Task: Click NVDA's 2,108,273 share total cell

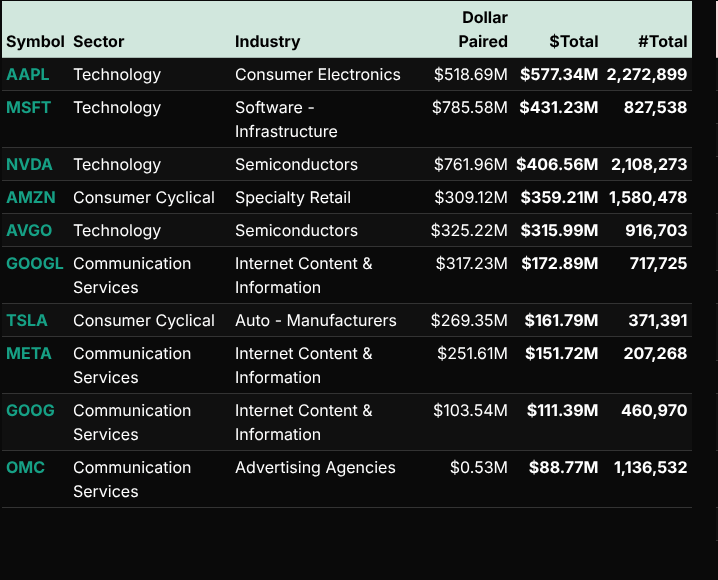Action: coord(649,165)
